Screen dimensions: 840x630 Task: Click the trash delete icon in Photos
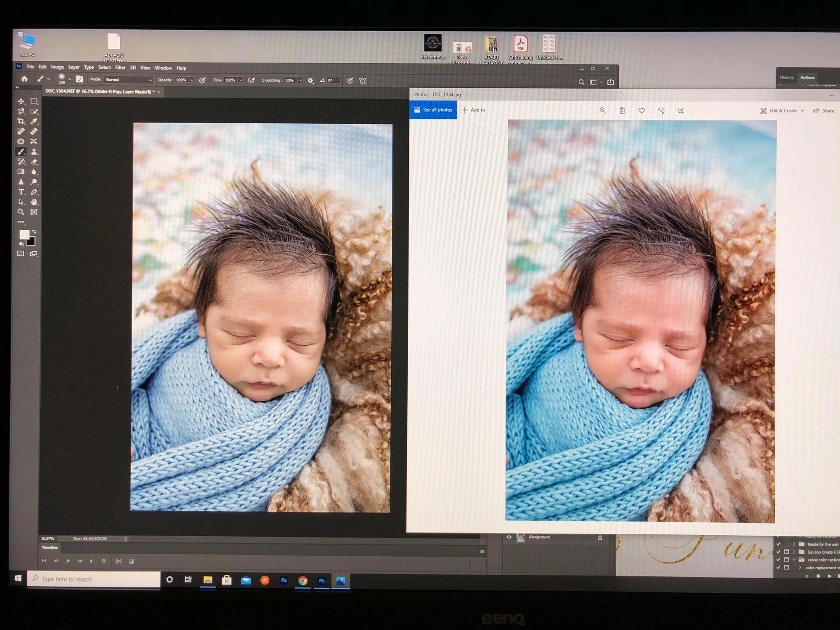622,111
